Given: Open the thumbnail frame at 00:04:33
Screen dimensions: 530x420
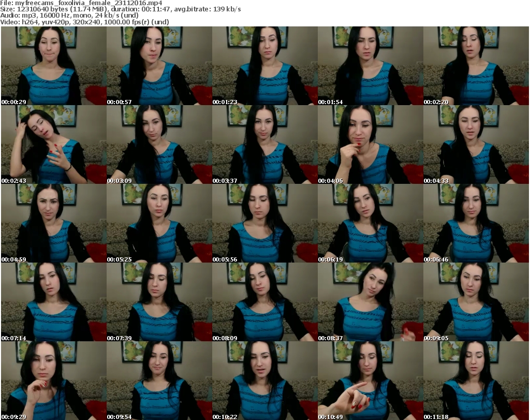Looking at the screenshot, I should tap(476, 144).
